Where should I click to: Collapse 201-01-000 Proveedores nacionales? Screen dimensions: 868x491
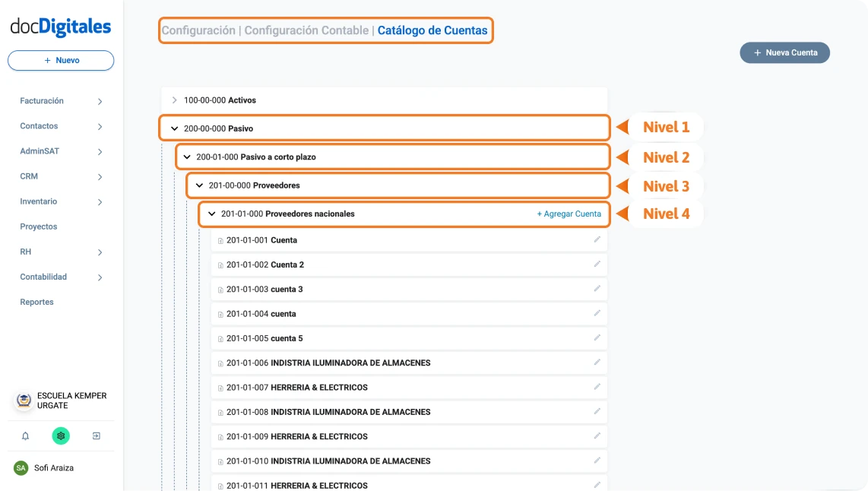[212, 214]
